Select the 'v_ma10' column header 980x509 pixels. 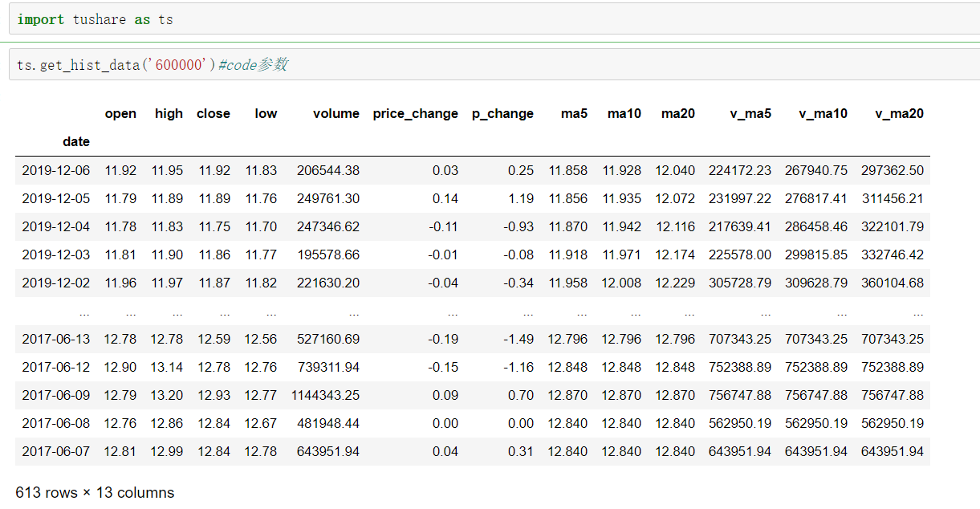[823, 113]
